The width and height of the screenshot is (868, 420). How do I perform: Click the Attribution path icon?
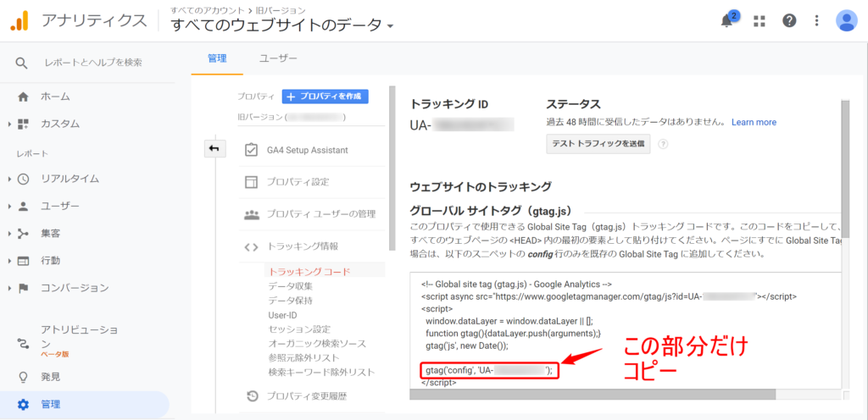23,345
